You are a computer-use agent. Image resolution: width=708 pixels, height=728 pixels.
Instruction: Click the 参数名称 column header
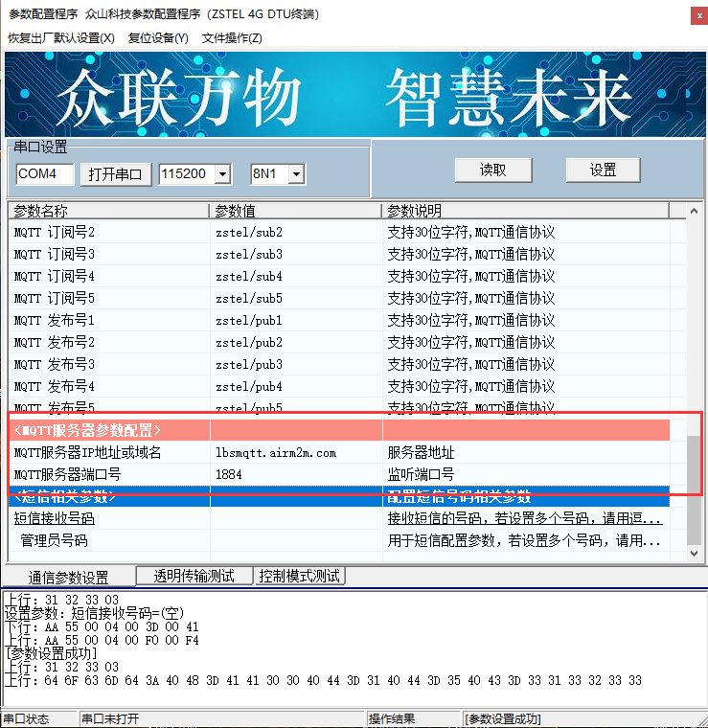pyautogui.click(x=108, y=211)
